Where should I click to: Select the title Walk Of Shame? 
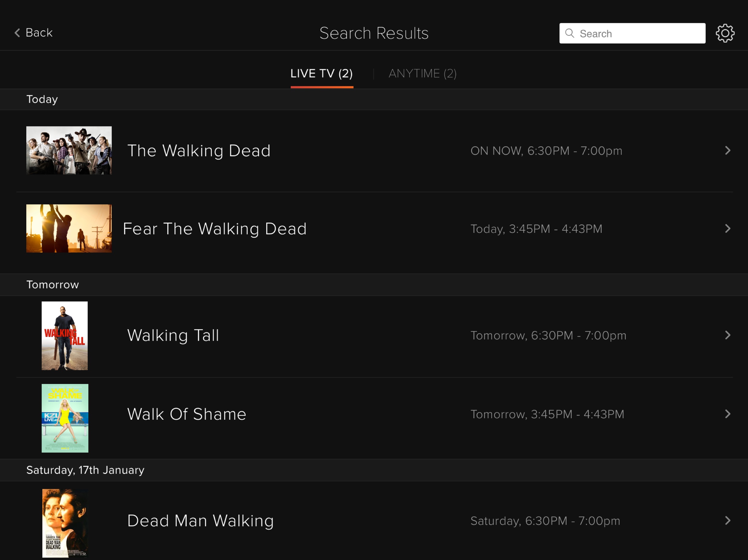(187, 414)
